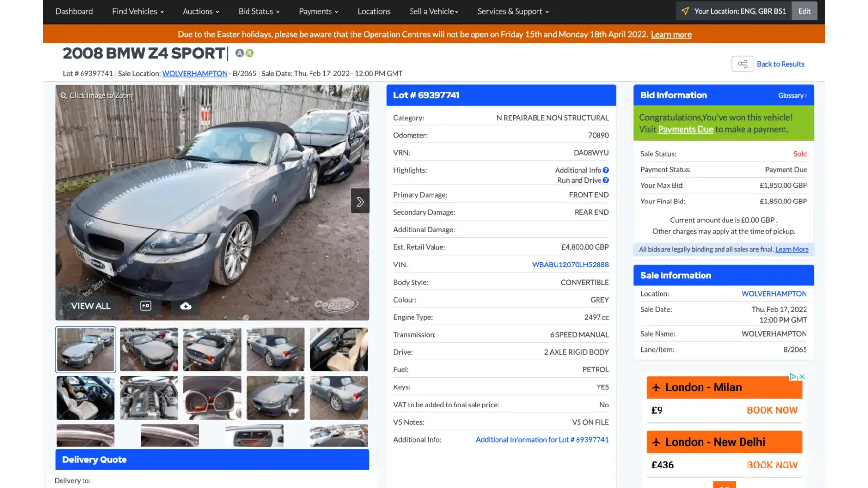This screenshot has width=868, height=488.
Task: Click the category value N REPAIRABLE NON STRUCTURAL
Action: pos(553,118)
